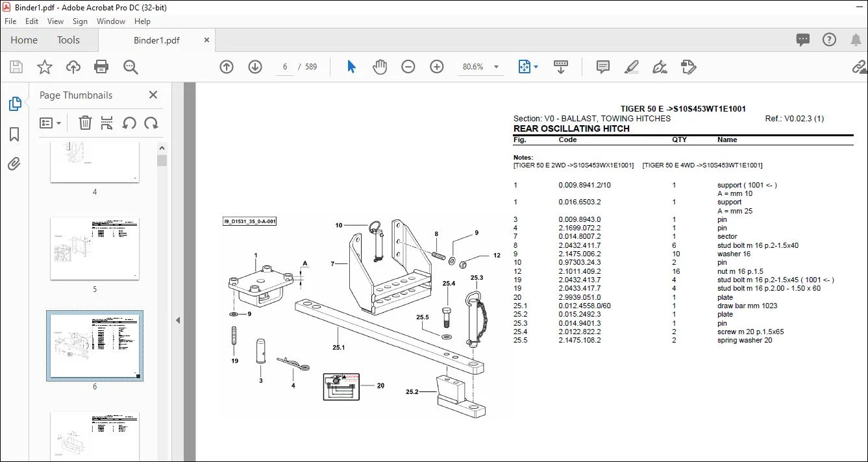
Task: Open the help question mark icon
Action: coord(830,40)
